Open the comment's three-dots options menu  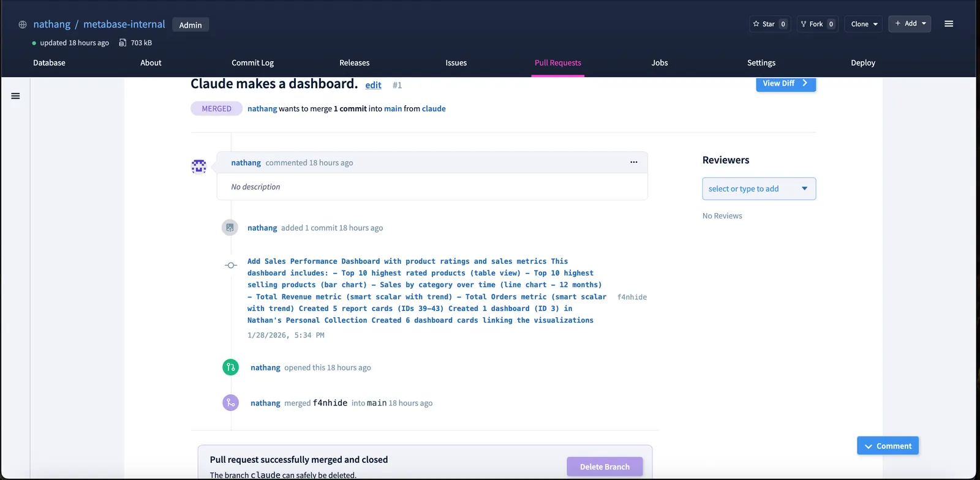633,162
